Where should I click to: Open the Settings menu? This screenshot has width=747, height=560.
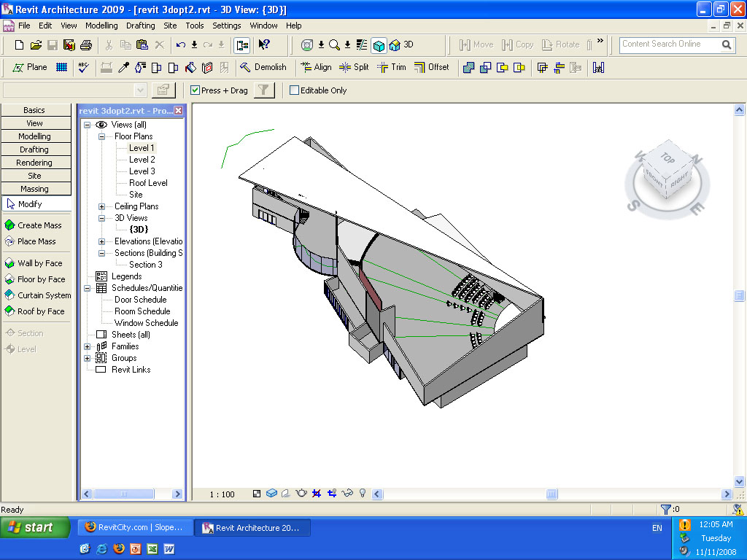[x=226, y=26]
